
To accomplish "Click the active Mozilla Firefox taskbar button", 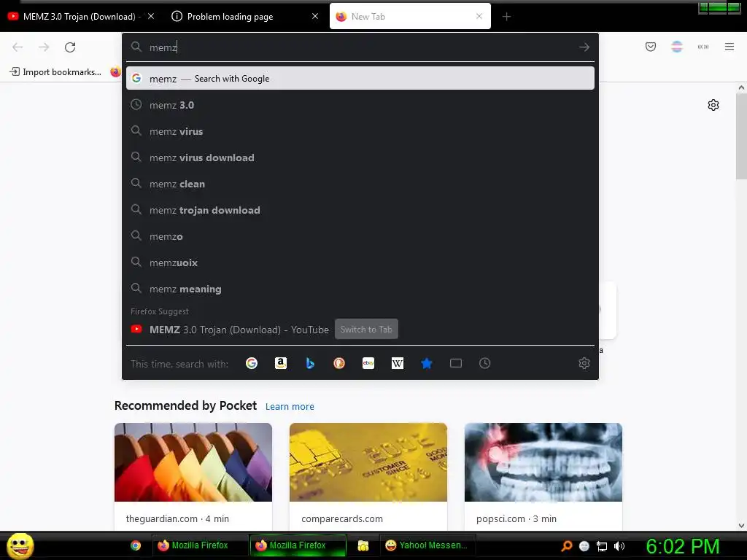I will [x=298, y=545].
